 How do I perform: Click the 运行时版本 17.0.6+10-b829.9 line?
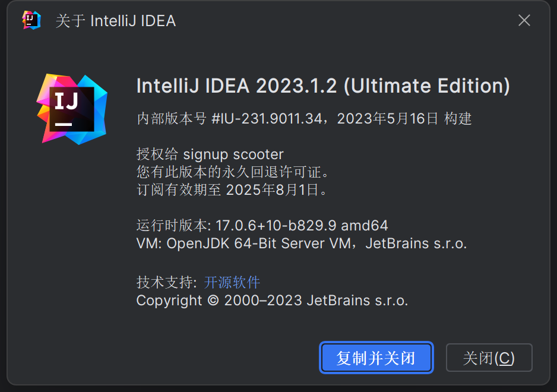tap(236, 225)
